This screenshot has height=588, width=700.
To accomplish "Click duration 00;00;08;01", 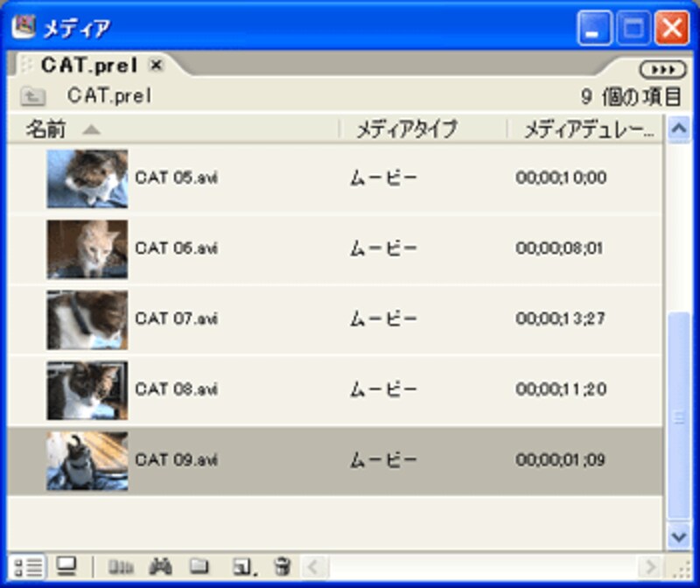I will [559, 248].
